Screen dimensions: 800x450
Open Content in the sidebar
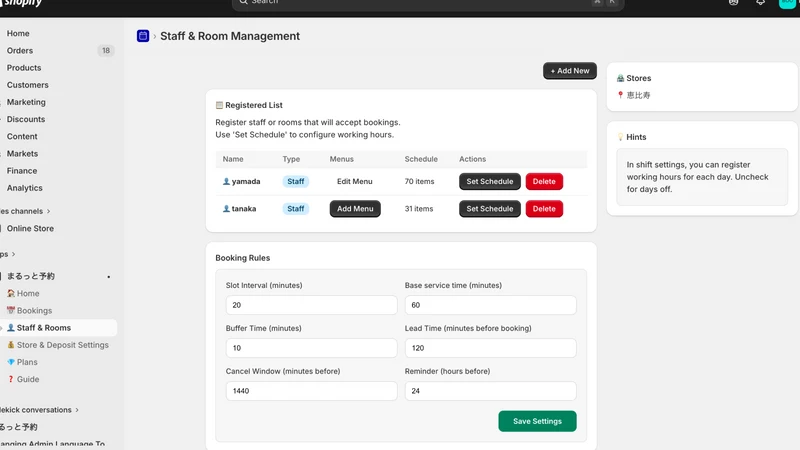(x=22, y=136)
